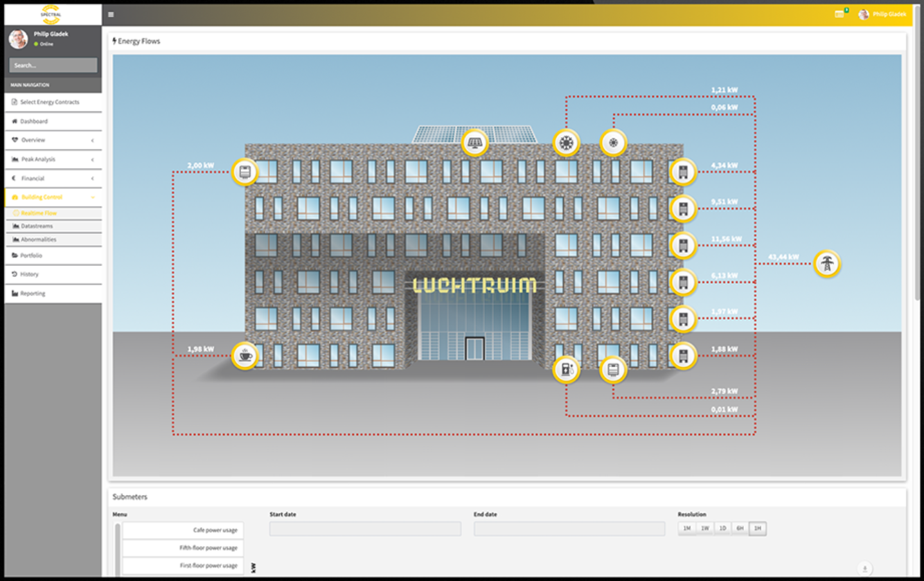Select Cafe power usage in the submeters menu

coord(182,530)
